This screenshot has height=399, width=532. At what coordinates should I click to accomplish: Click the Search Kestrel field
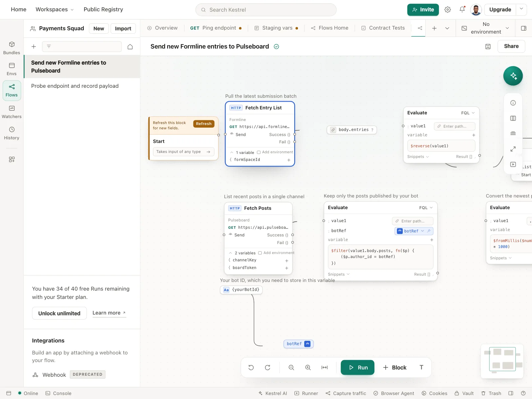tap(266, 10)
